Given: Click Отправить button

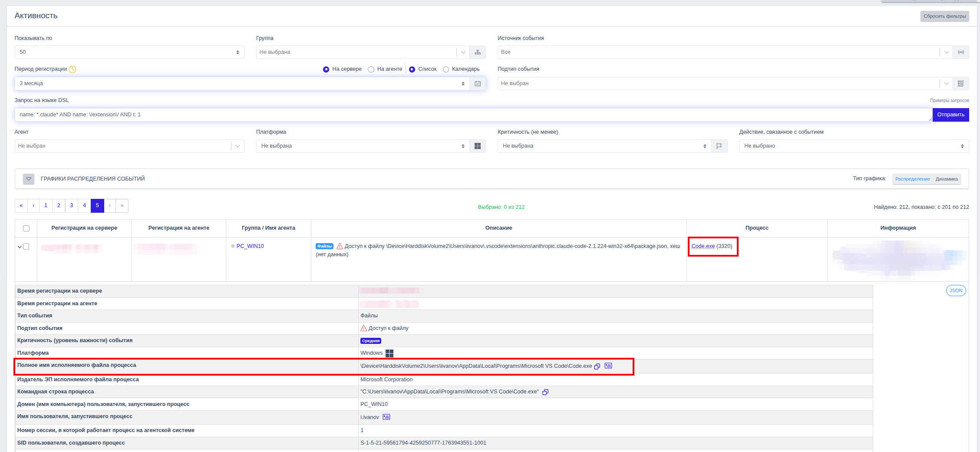Looking at the screenshot, I should click(950, 115).
